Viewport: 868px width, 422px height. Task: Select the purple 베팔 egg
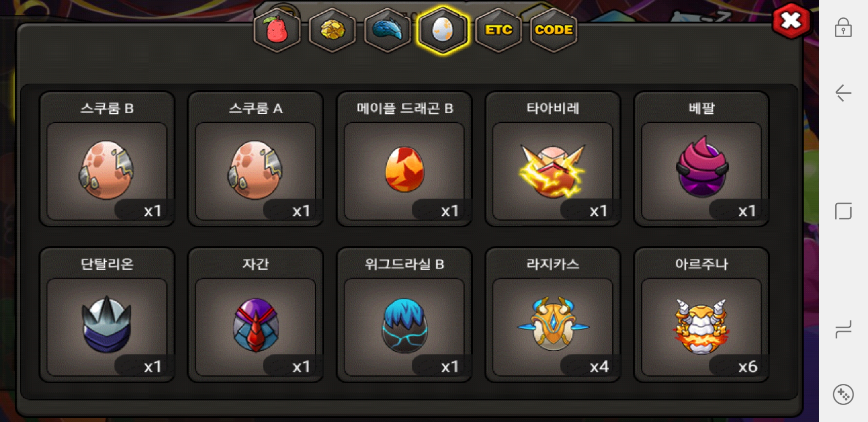tap(701, 159)
